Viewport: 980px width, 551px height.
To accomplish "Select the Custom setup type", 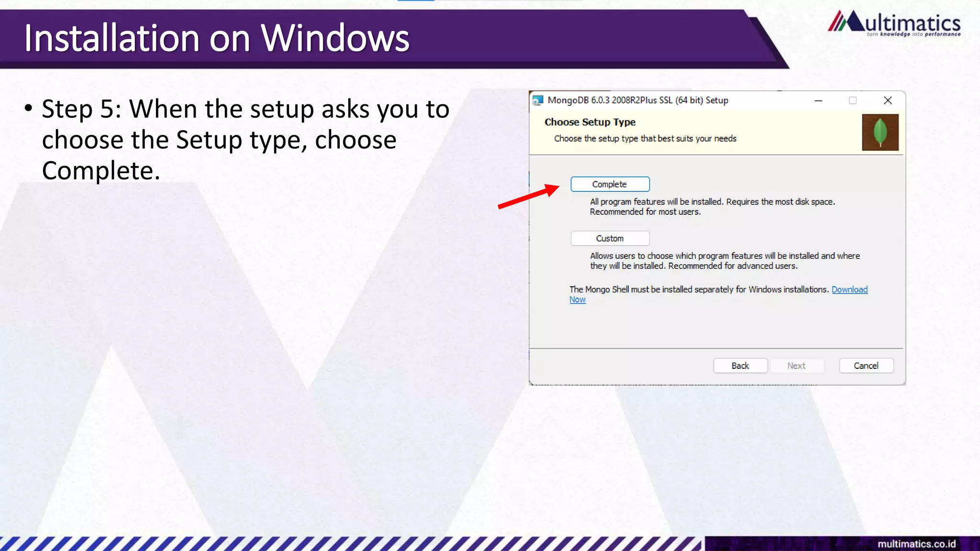I will pyautogui.click(x=610, y=238).
